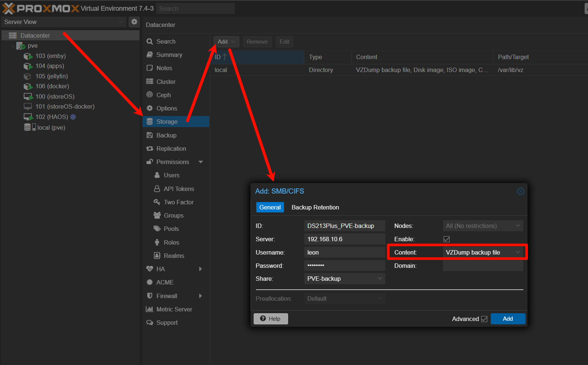Click the Cluster servers icon

[150, 82]
